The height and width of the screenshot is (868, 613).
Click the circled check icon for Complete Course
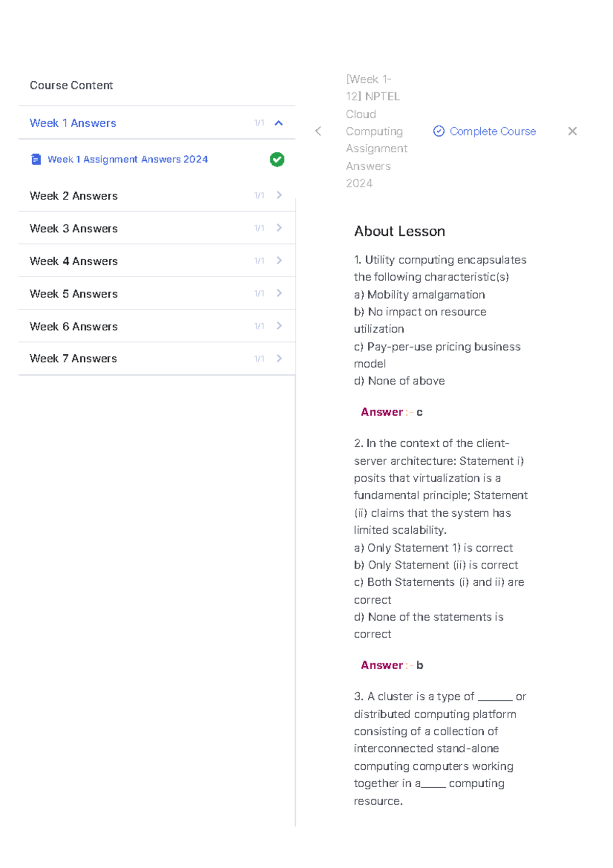pyautogui.click(x=439, y=131)
